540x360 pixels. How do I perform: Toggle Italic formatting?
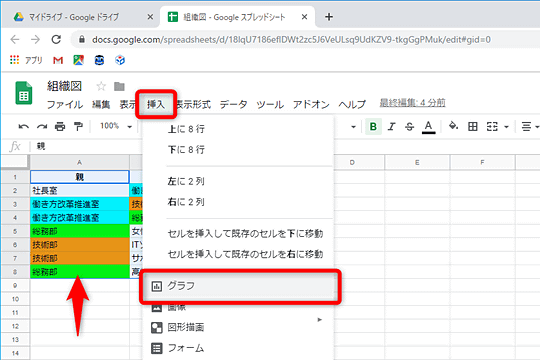click(x=391, y=127)
